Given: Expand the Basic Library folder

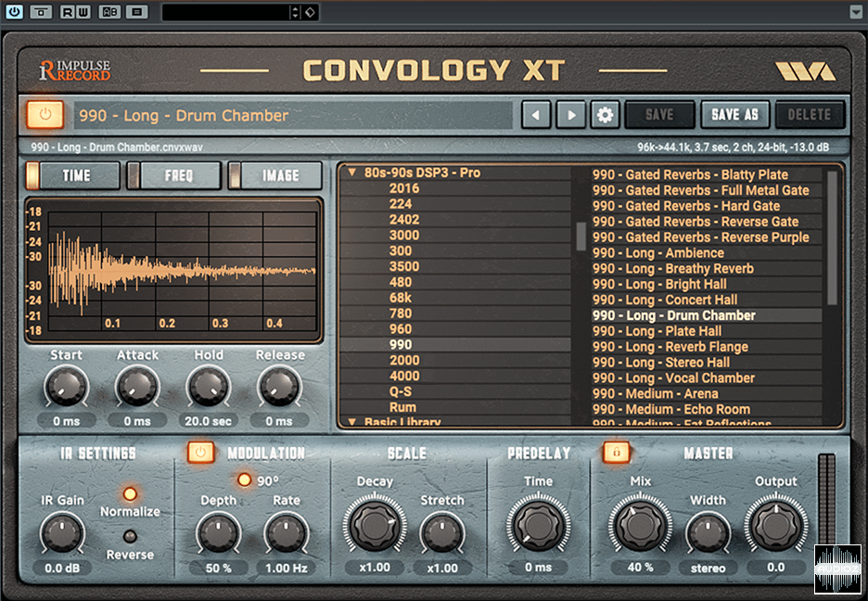Looking at the screenshot, I should pos(352,422).
